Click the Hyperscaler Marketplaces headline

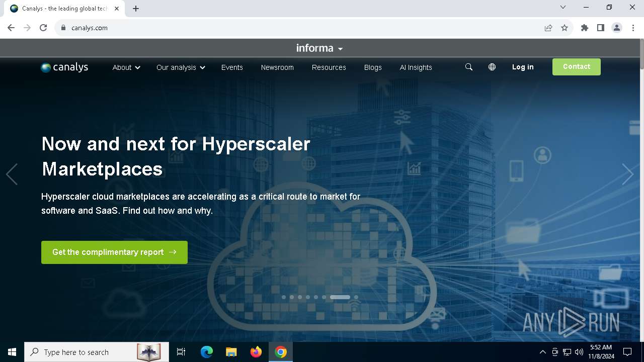tap(176, 156)
